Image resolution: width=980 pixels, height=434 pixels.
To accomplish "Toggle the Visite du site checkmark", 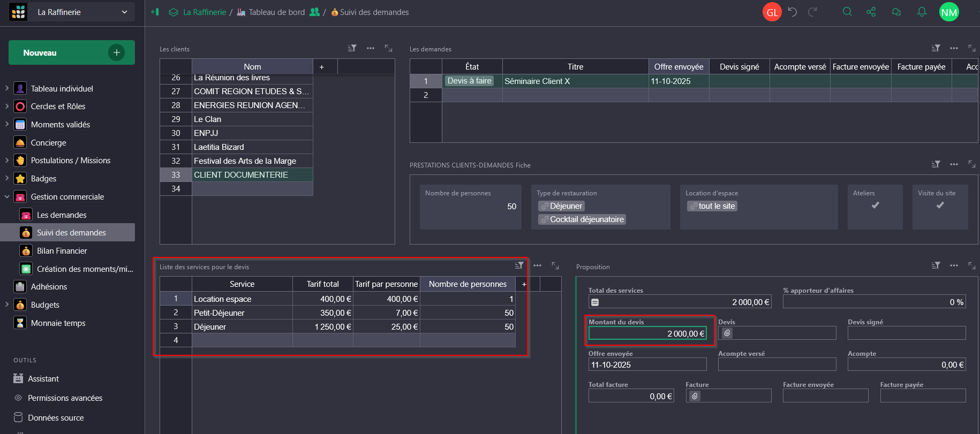I will tap(940, 205).
